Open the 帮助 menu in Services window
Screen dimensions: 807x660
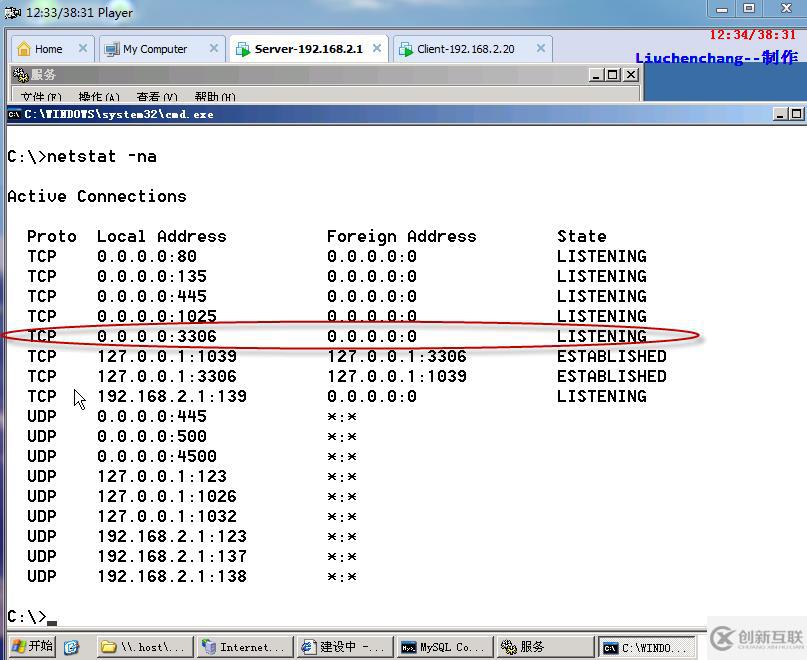tap(215, 96)
